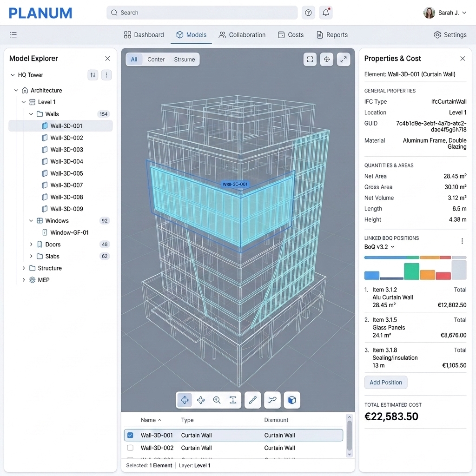
Task: Open the Costs tab
Action: [291, 35]
